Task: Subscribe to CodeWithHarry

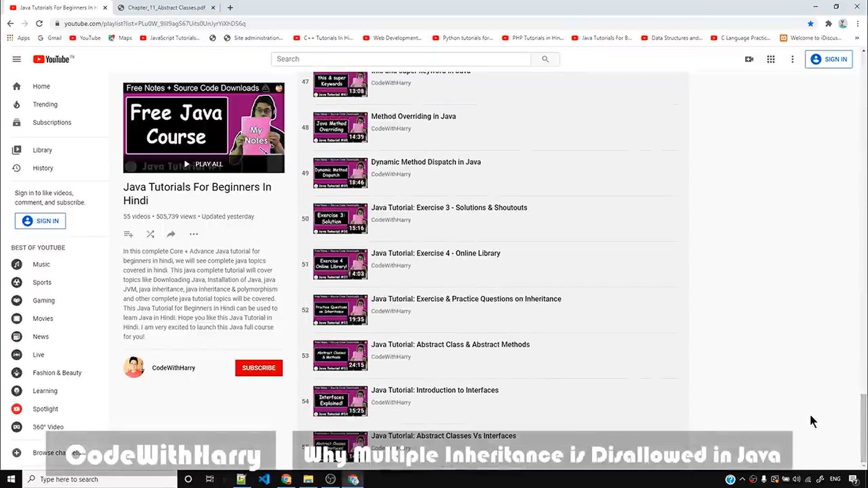Action: coord(259,368)
